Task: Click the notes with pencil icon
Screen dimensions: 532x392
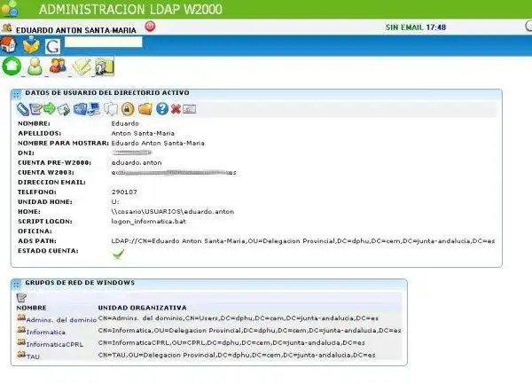Action: tap(82, 67)
